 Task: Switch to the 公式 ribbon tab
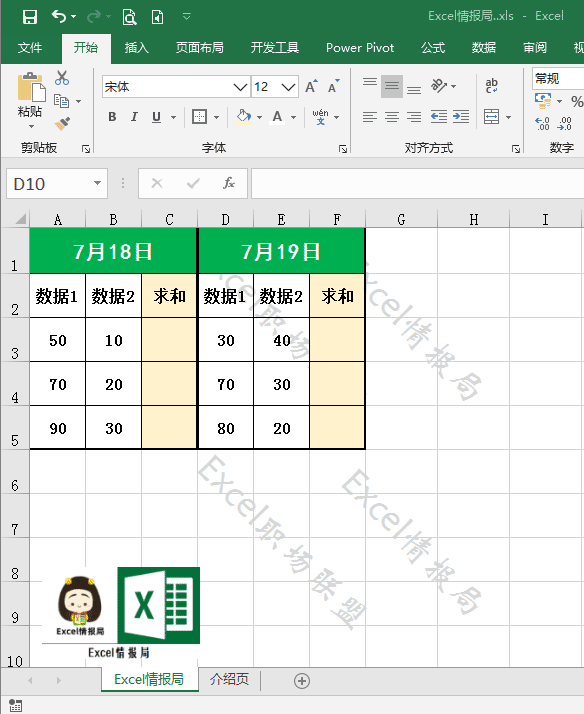433,47
